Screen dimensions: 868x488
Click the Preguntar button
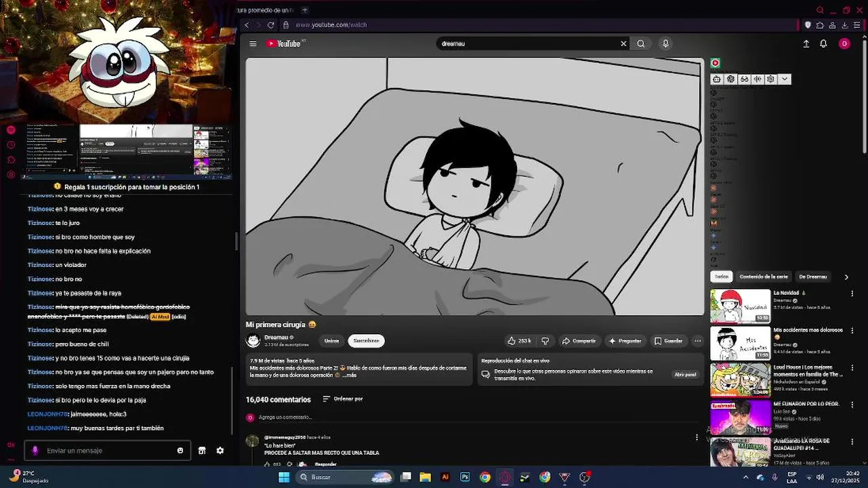[x=625, y=341]
